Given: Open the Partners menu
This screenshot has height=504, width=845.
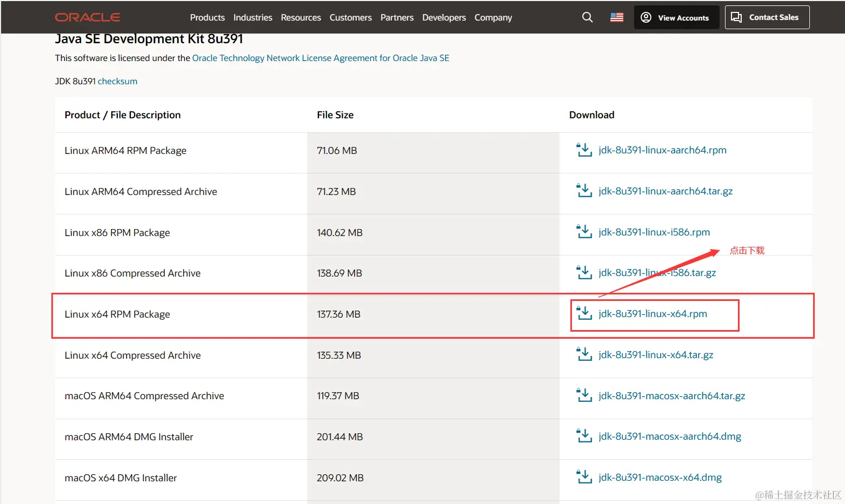Looking at the screenshot, I should pos(397,17).
